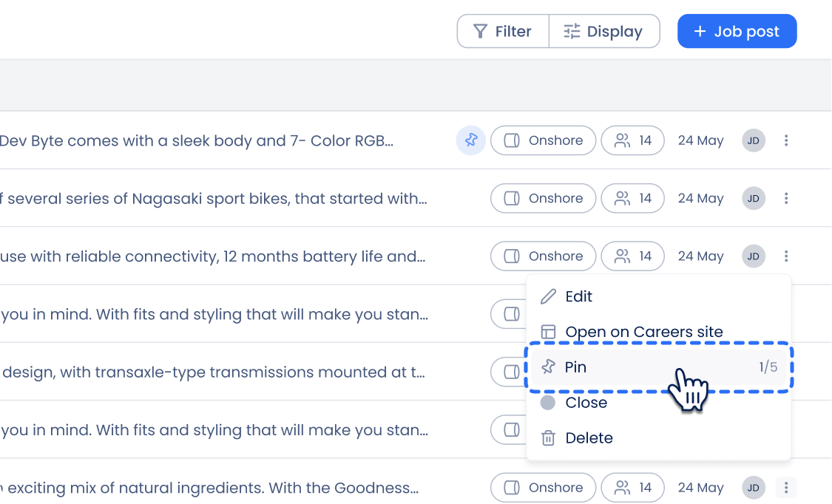Unpin the Dev Byte job row
The image size is (832, 504).
coord(470,140)
